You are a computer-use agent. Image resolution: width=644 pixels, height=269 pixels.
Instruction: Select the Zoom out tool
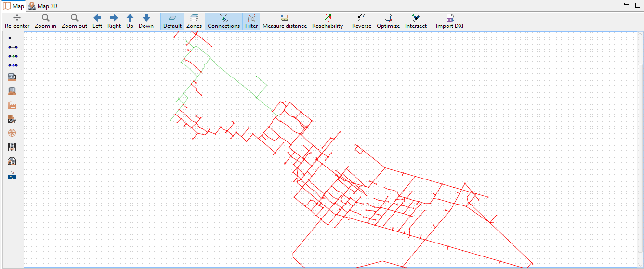(74, 22)
